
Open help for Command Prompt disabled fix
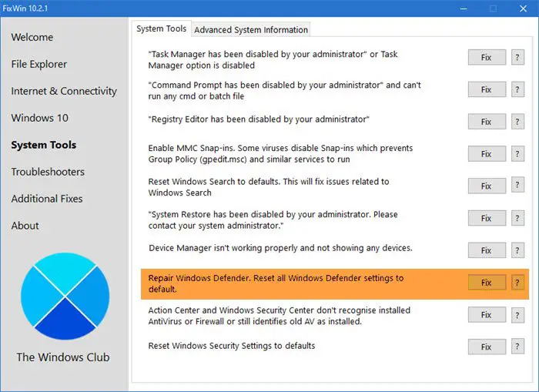pos(517,89)
